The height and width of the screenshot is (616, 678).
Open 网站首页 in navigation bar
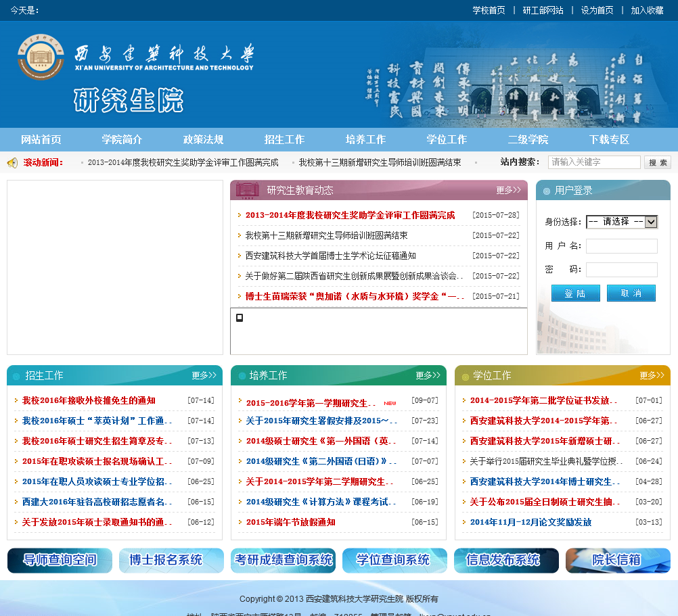point(41,139)
